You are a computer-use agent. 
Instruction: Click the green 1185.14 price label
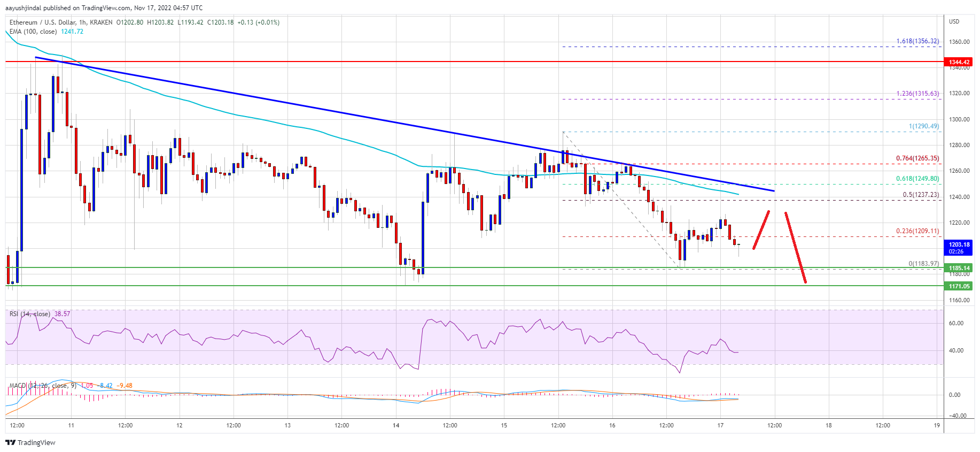tap(959, 268)
